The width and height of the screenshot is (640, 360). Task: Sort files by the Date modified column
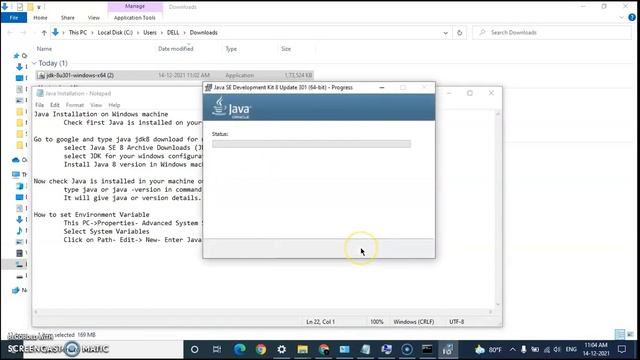pyautogui.click(x=176, y=49)
